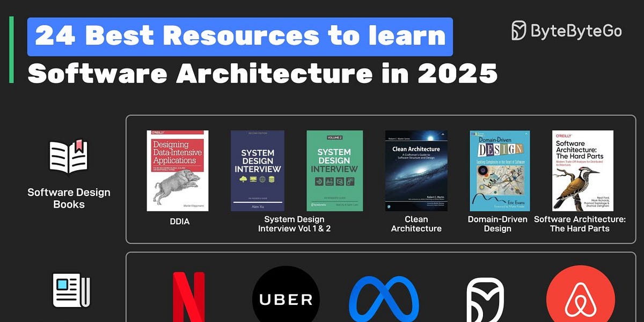The height and width of the screenshot is (322, 644).
Task: Select the System Design Interview Vol 1 cover
Action: (258, 169)
